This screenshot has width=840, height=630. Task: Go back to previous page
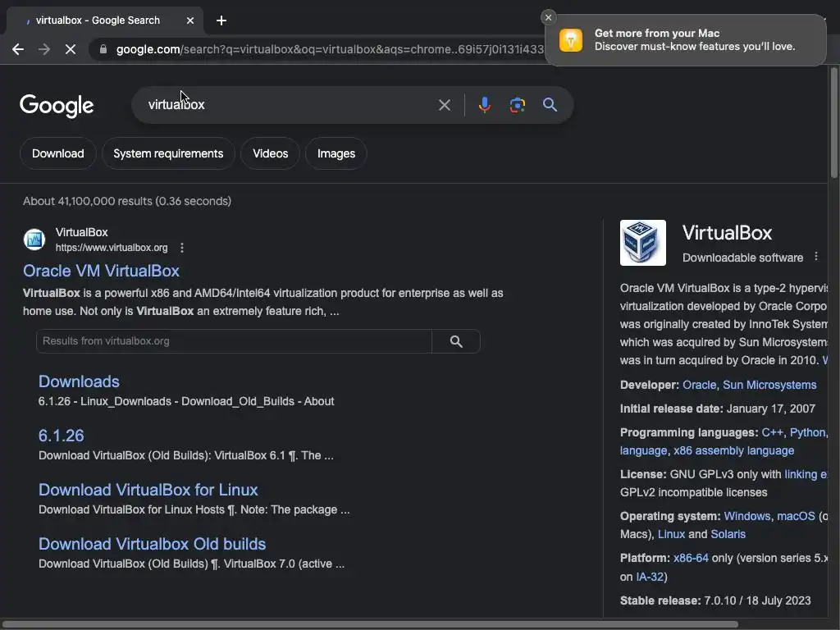pyautogui.click(x=18, y=49)
